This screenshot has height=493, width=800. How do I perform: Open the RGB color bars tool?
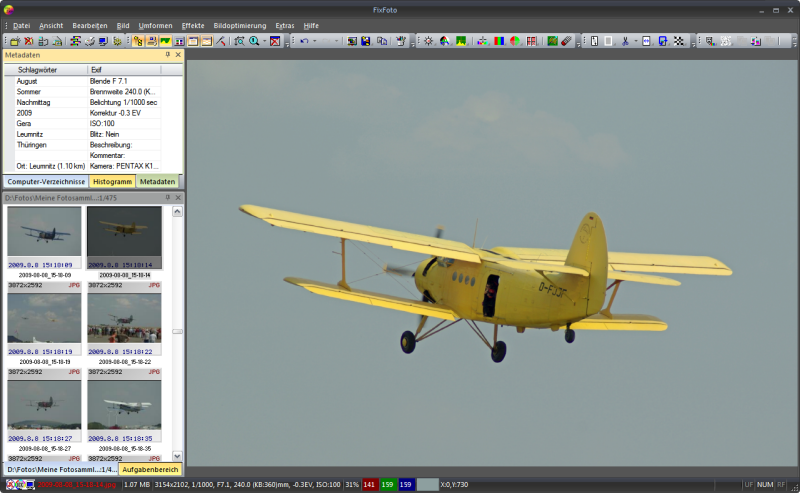click(x=499, y=41)
